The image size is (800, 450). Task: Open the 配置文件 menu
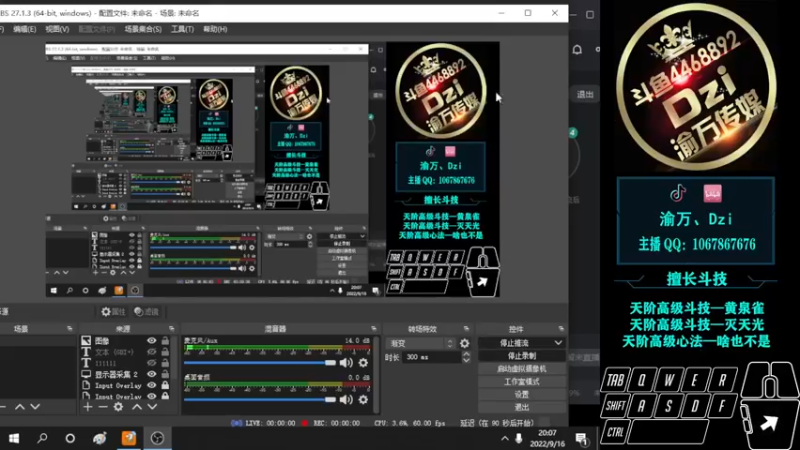[96, 29]
